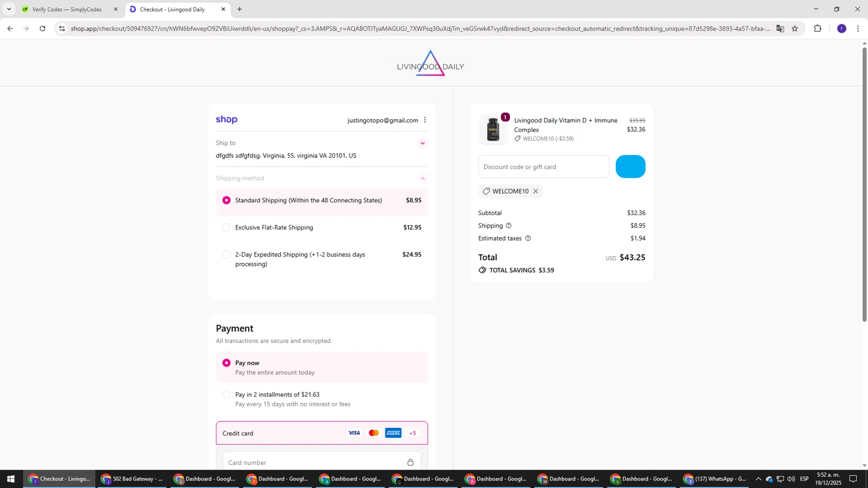
Task: Open the tab search dropdown
Action: (9, 9)
